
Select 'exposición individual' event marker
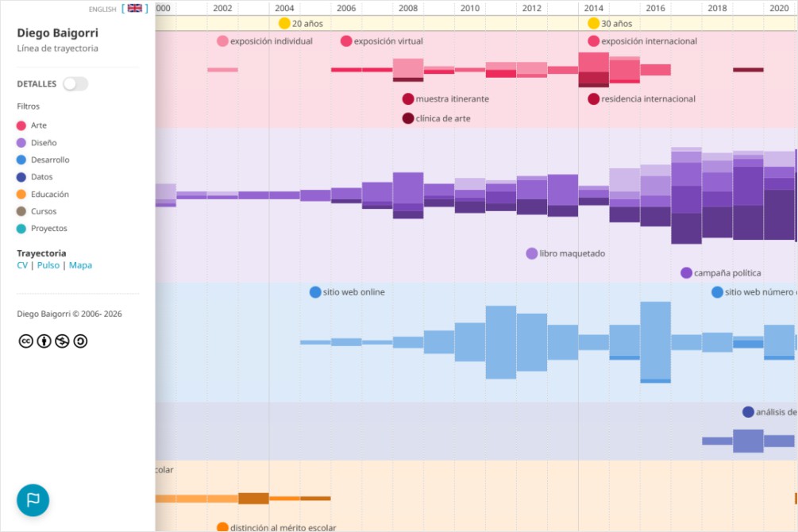(x=222, y=41)
